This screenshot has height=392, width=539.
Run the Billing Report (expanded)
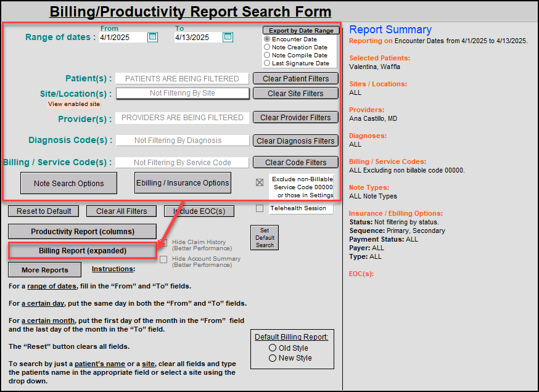click(82, 251)
